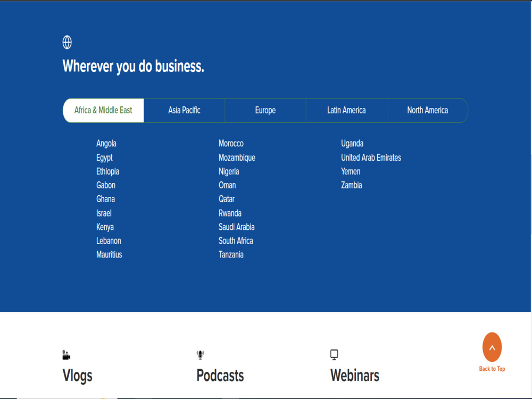This screenshot has width=532, height=399.
Task: Open the Angola country link
Action: (106, 144)
